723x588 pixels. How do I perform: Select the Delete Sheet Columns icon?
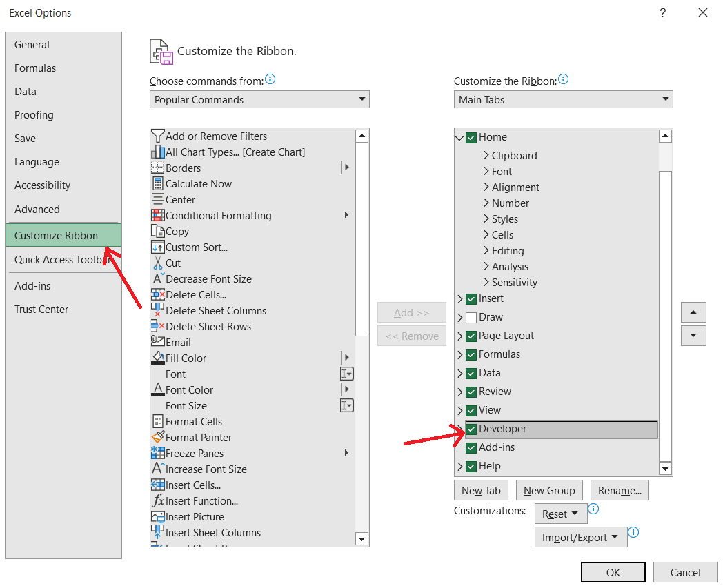pyautogui.click(x=158, y=310)
